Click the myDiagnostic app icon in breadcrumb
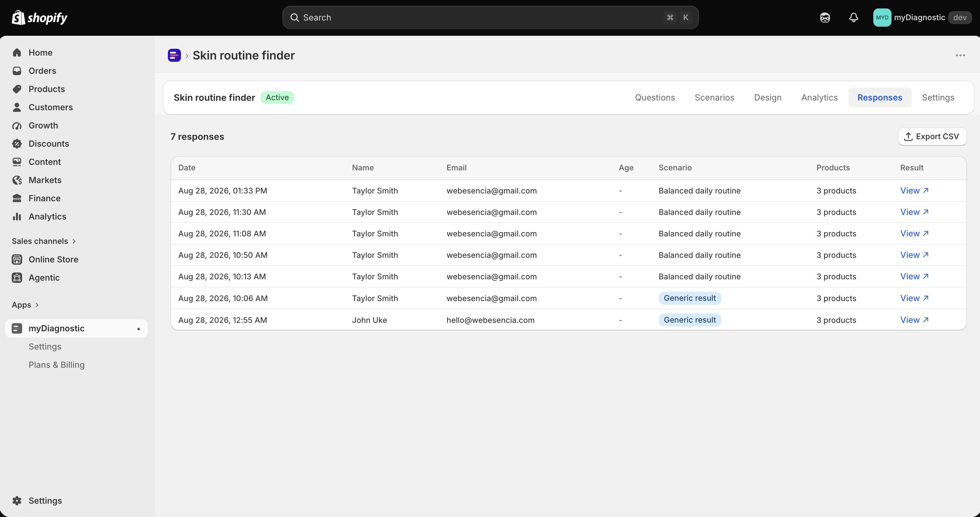The width and height of the screenshot is (980, 517). tap(174, 56)
